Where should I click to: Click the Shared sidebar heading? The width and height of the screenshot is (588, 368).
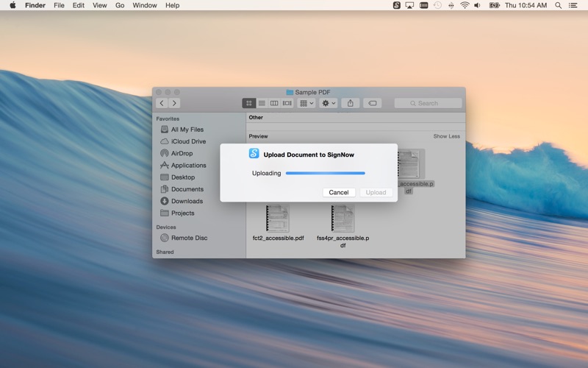click(x=165, y=252)
